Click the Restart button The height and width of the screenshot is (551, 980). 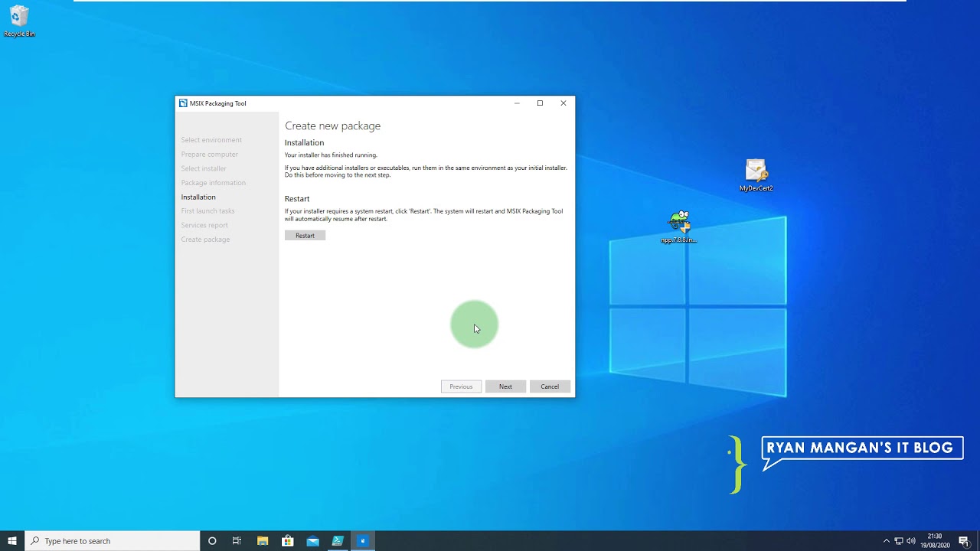click(305, 236)
